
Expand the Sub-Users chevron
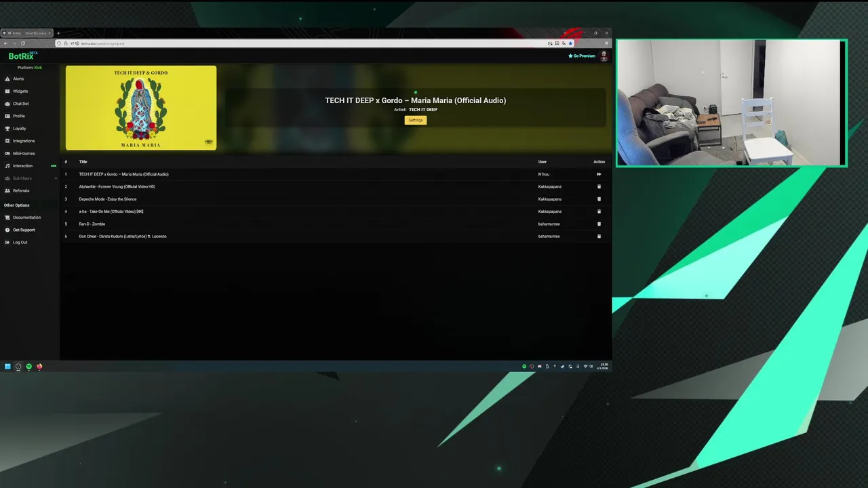[56, 178]
